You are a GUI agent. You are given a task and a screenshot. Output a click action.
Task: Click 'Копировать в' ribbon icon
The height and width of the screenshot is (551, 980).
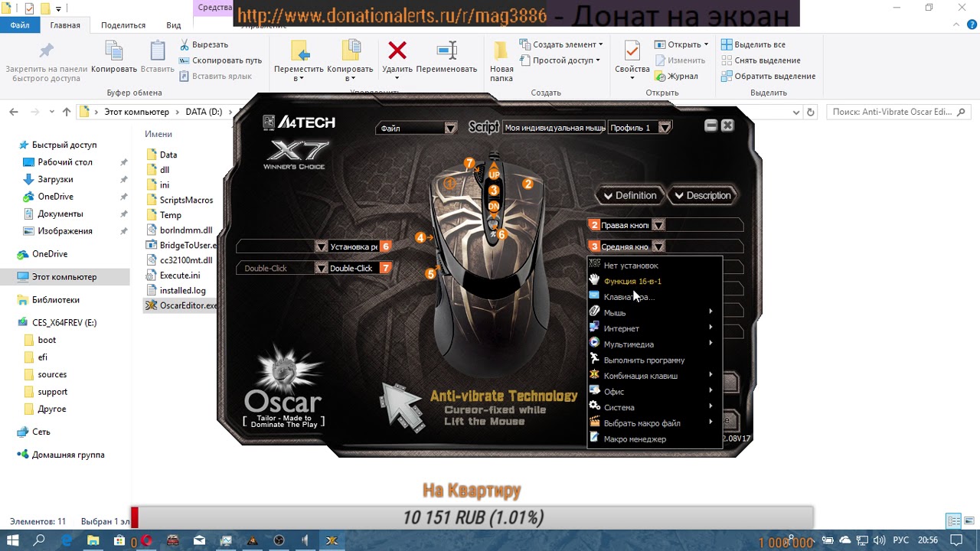tap(350, 51)
